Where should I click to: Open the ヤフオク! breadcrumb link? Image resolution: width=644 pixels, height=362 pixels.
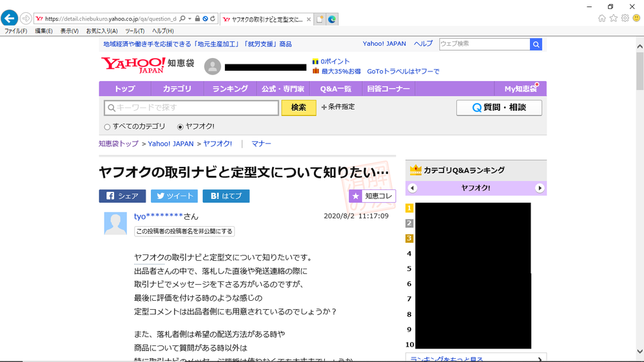click(217, 144)
